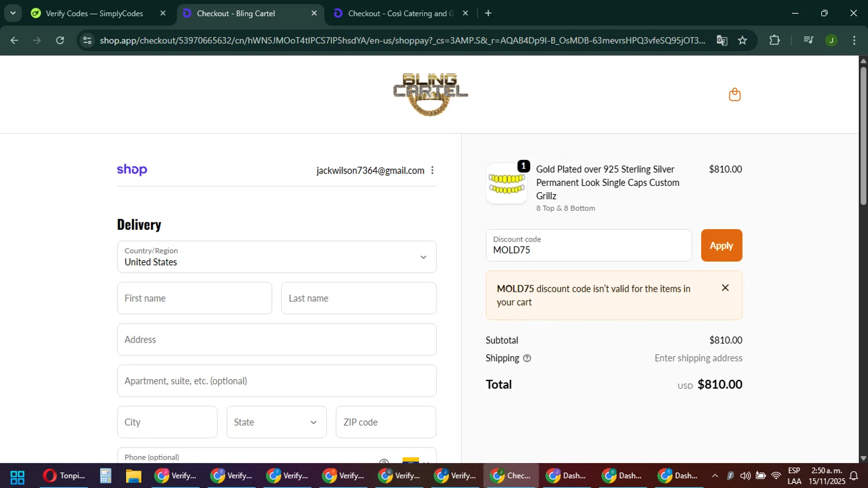This screenshot has height=488, width=868.
Task: Open a new browser tab
Action: point(488,13)
